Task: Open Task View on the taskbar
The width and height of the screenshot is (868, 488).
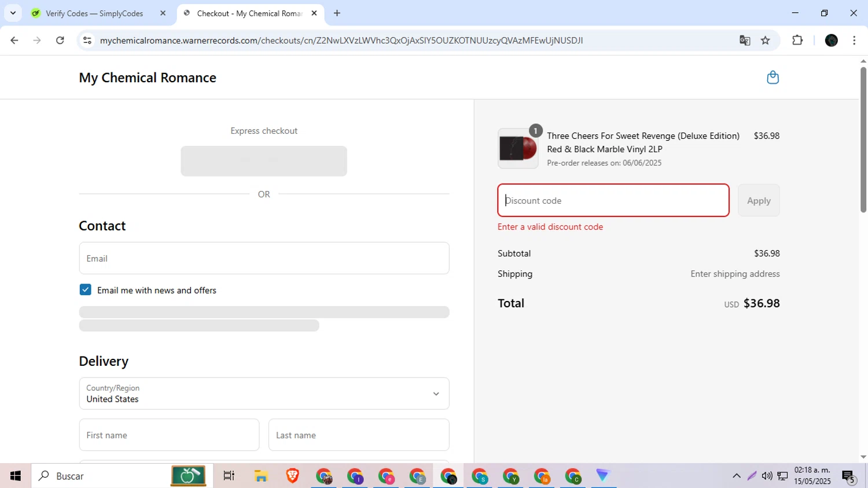Action: point(229,476)
